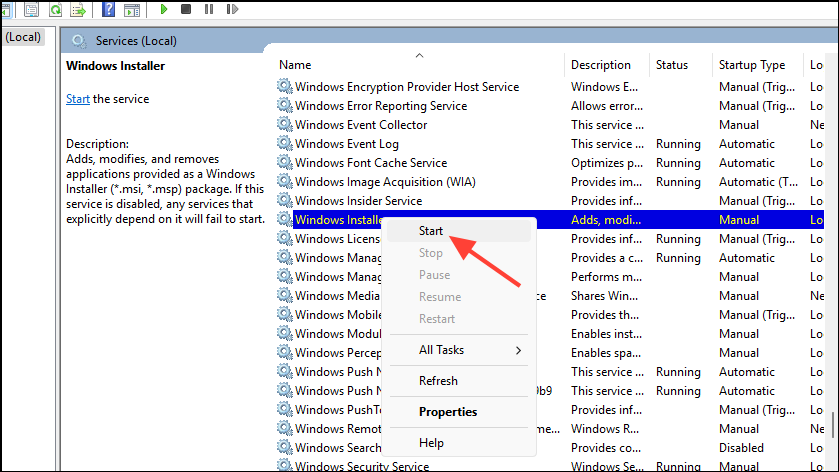Click the Windows Event Log gear icon
839x472 pixels.
point(285,143)
